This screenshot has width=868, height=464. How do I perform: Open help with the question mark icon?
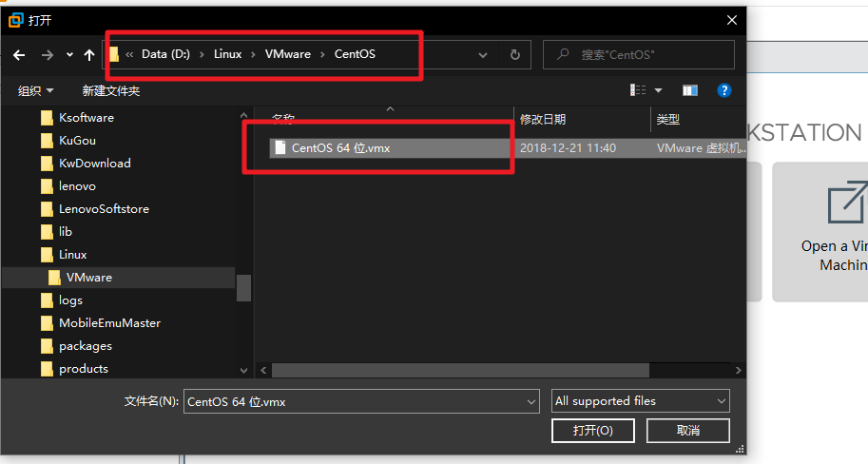(724, 90)
